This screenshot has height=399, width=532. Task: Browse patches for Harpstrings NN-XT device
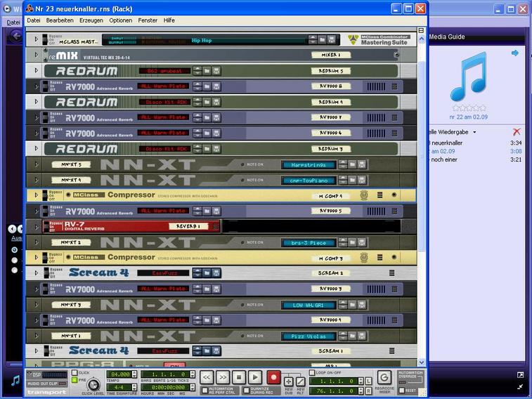coord(352,164)
